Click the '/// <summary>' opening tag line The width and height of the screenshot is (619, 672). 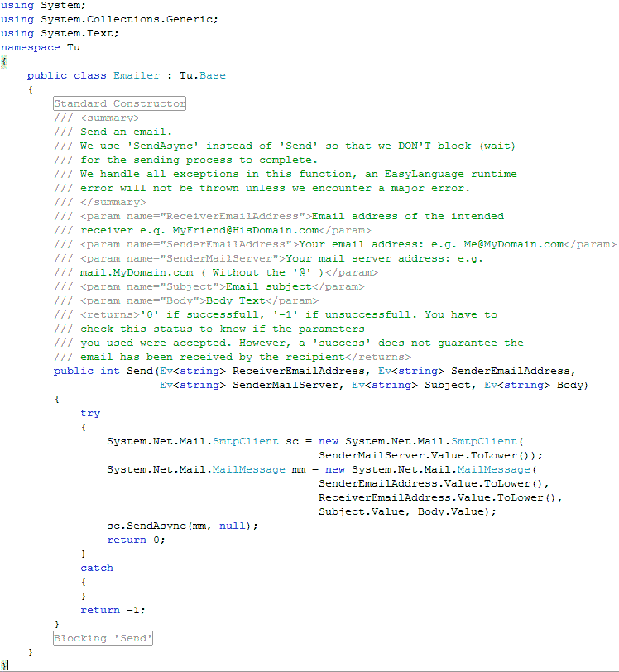click(97, 118)
